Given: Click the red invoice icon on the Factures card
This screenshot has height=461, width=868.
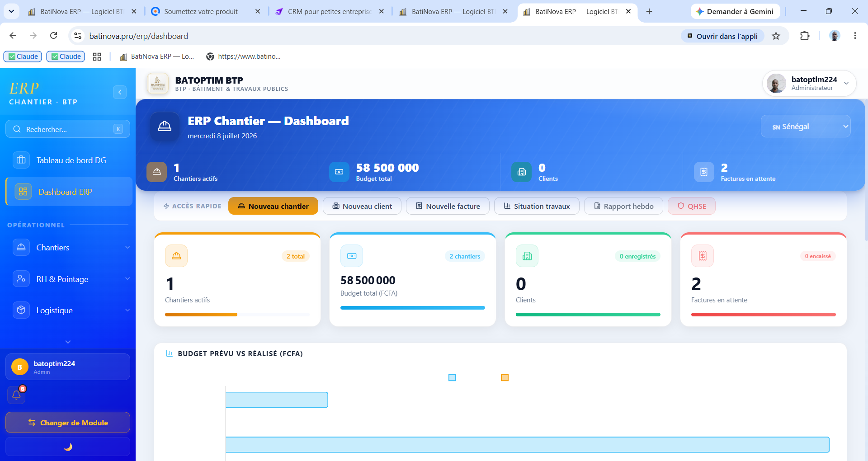Looking at the screenshot, I should coord(703,256).
